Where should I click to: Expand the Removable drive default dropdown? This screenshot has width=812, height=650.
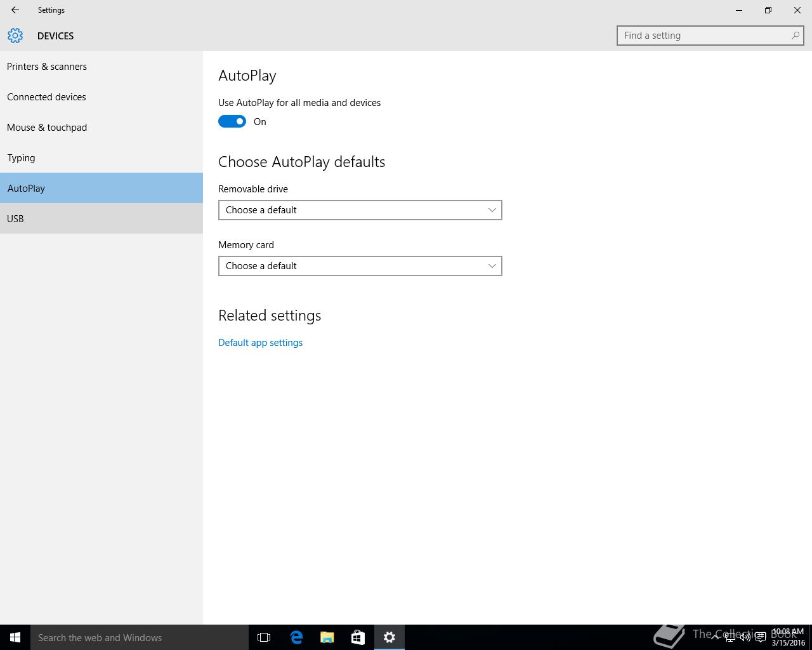coord(360,210)
